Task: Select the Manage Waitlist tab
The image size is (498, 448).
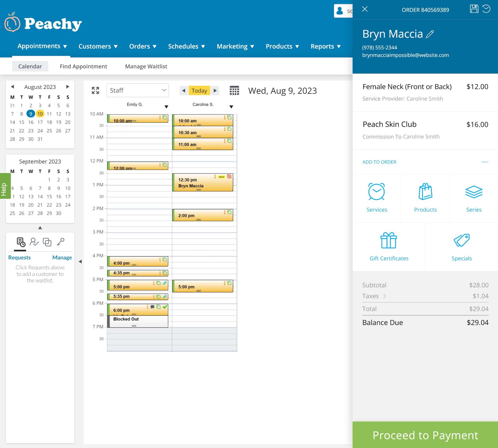Action: pos(146,66)
